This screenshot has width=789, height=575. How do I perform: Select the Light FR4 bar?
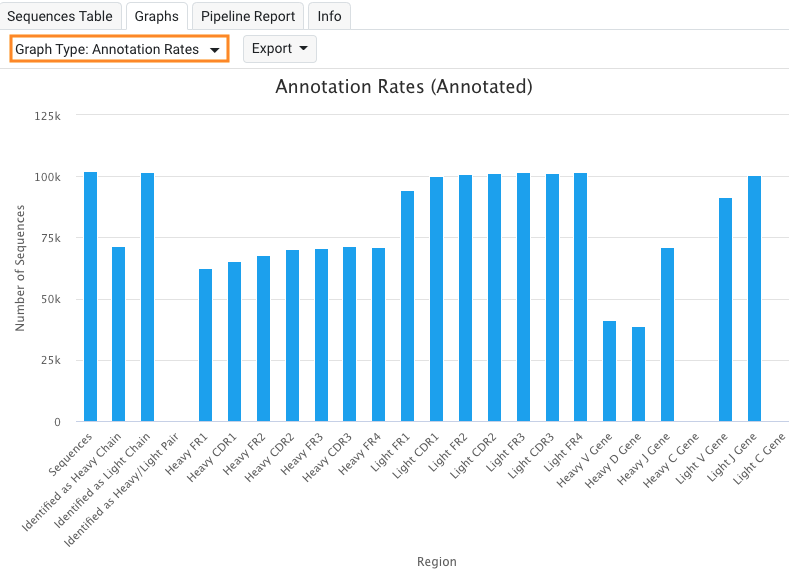pyautogui.click(x=581, y=297)
